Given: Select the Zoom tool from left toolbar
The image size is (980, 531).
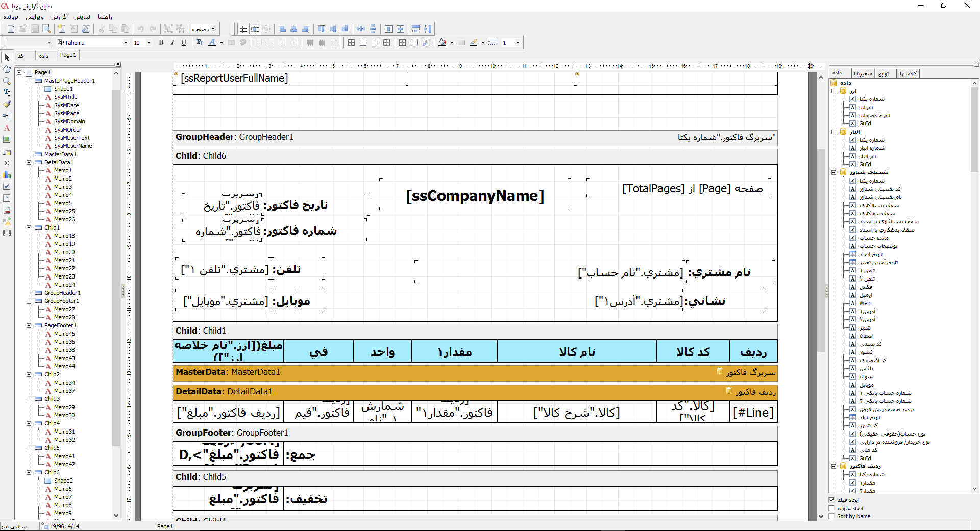Looking at the screenshot, I should click(x=7, y=81).
